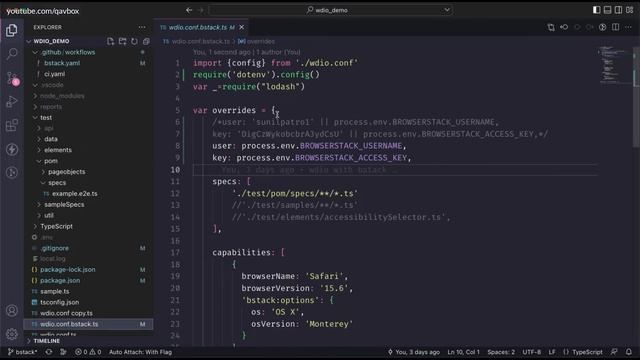Open errors and warnings count in status bar

click(88, 352)
